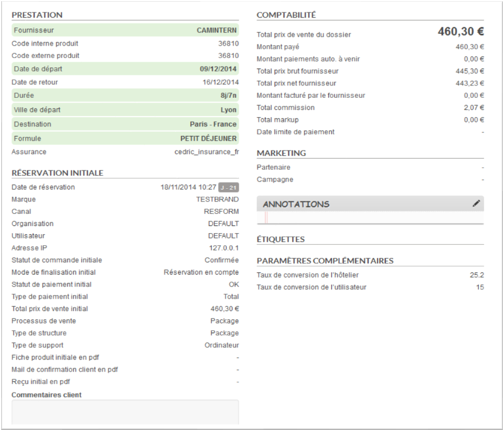504x431 pixels.
Task: Click the Destination value Paris - France
Action: tap(213, 124)
